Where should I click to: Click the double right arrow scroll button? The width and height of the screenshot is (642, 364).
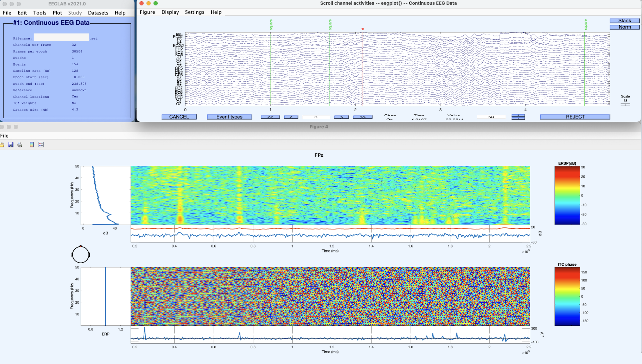[x=362, y=117]
